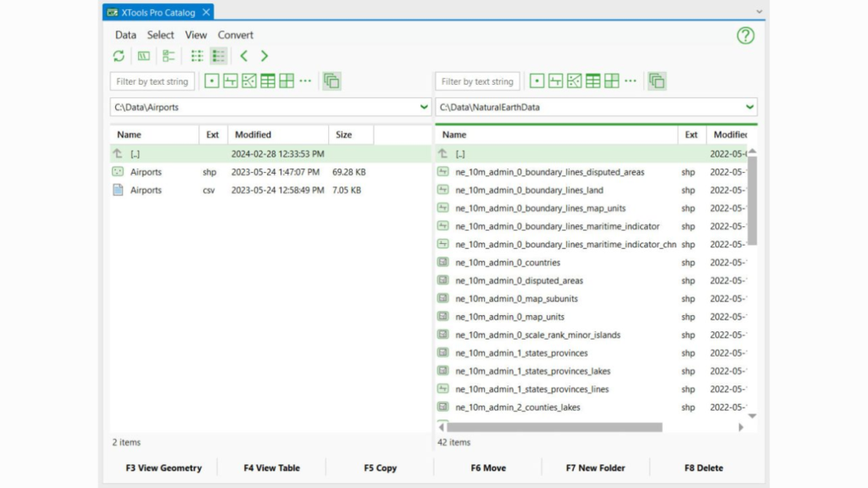Image resolution: width=868 pixels, height=488 pixels.
Task: Open the Convert menu
Action: (x=236, y=35)
